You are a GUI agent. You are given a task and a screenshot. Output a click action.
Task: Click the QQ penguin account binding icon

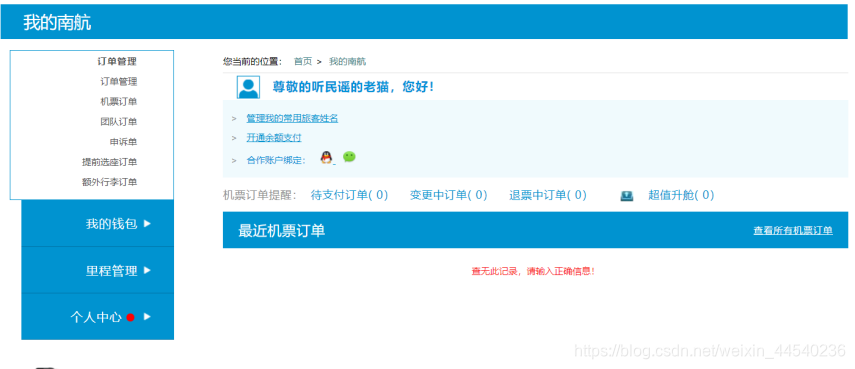(x=326, y=158)
